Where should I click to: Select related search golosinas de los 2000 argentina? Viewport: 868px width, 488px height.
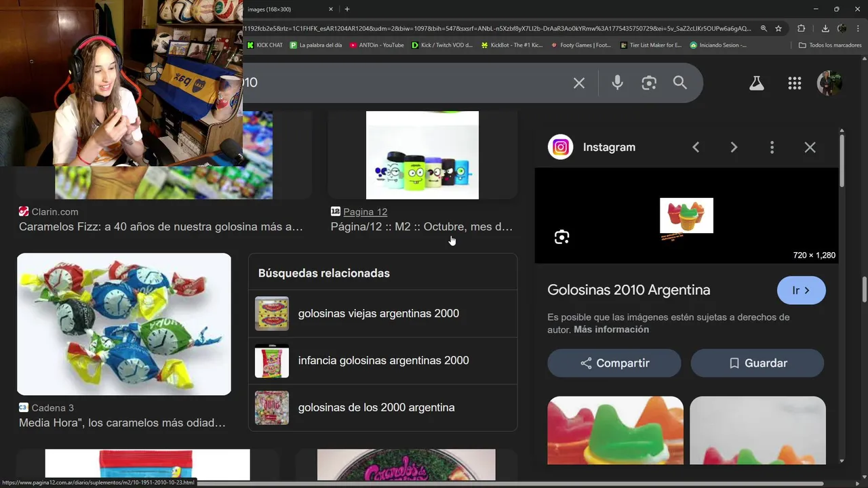(x=382, y=407)
